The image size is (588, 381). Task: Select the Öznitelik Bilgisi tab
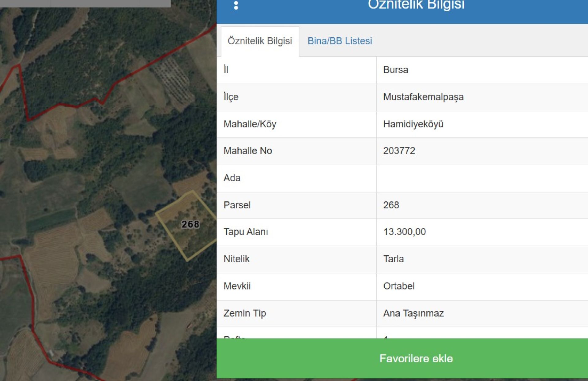[x=260, y=41]
